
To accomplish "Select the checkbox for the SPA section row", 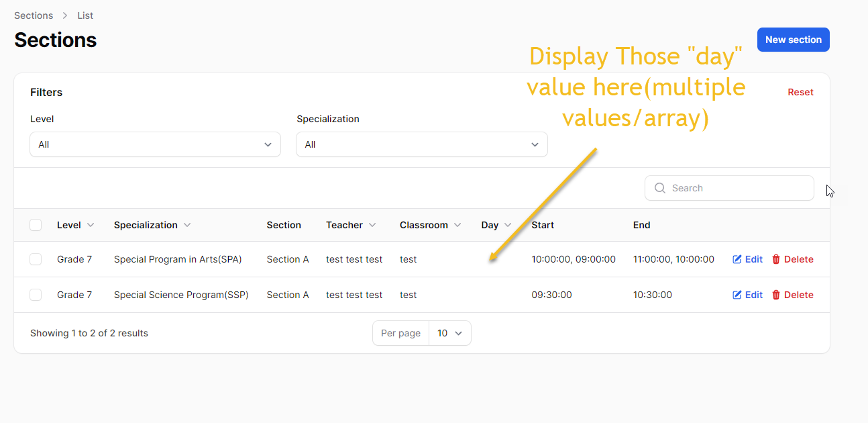I will click(x=36, y=258).
